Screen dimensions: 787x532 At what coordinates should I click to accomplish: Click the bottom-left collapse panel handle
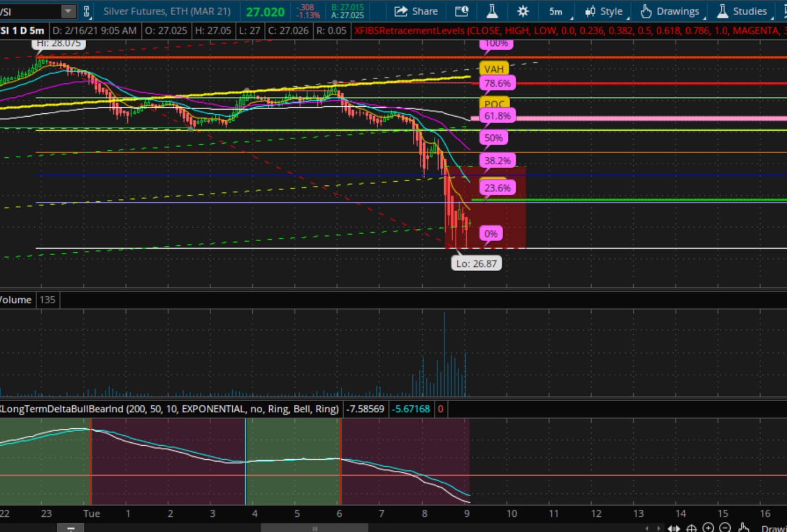(71, 528)
